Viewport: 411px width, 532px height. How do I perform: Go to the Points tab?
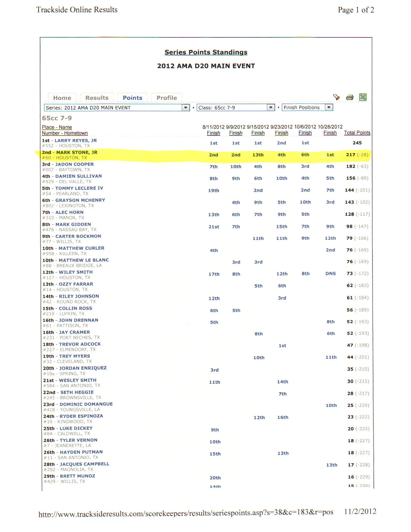click(132, 98)
